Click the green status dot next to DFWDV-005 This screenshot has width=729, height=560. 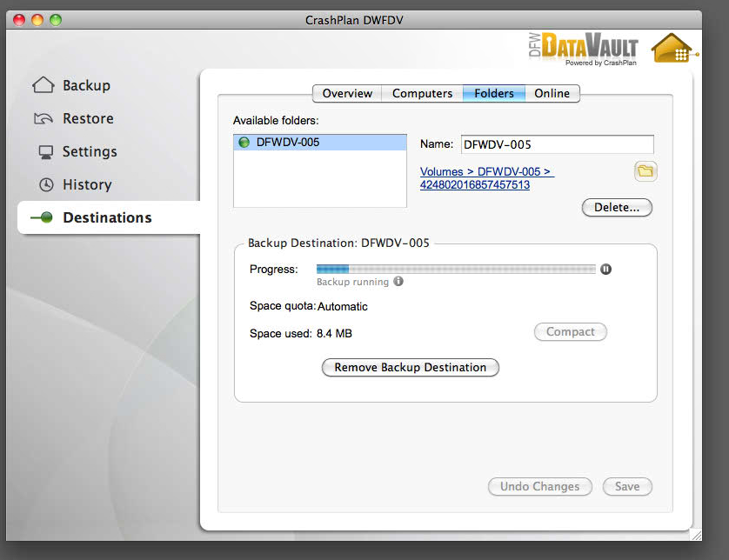click(244, 143)
